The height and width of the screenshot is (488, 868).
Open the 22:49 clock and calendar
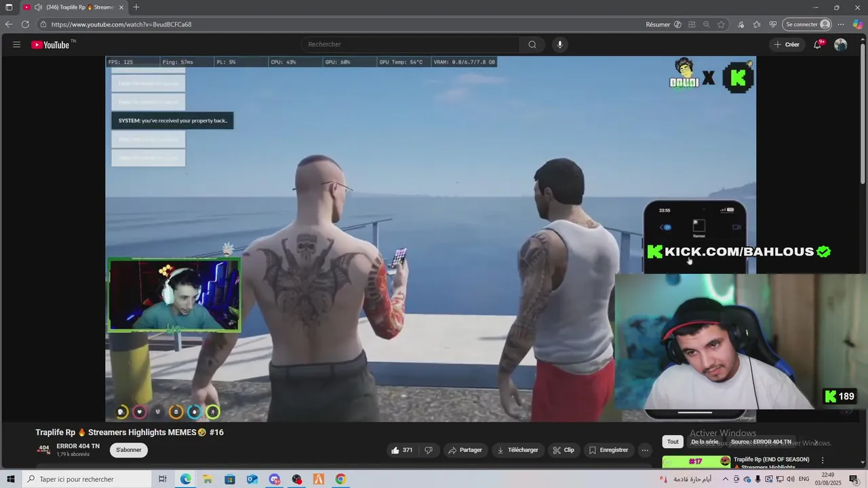tap(827, 479)
